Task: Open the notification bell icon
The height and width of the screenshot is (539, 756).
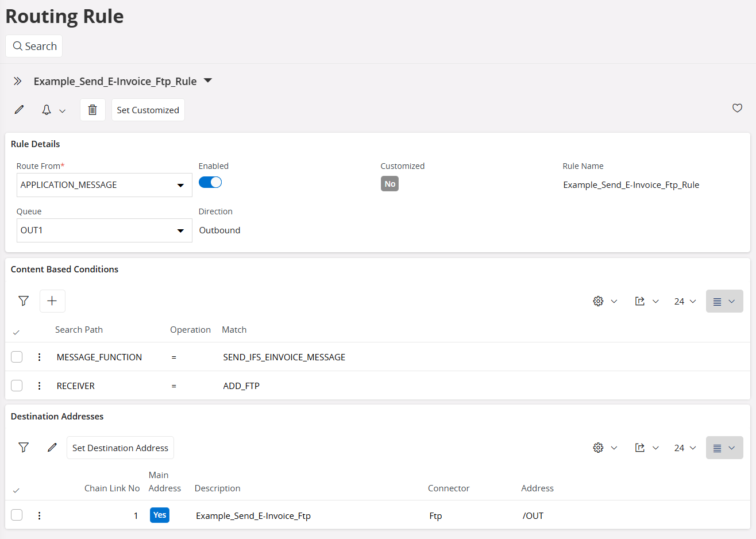Action: (x=46, y=109)
